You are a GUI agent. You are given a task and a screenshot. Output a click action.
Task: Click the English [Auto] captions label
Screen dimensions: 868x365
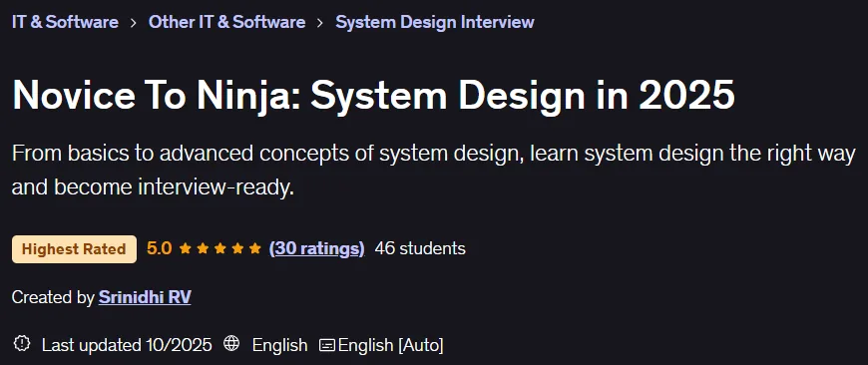tap(390, 345)
